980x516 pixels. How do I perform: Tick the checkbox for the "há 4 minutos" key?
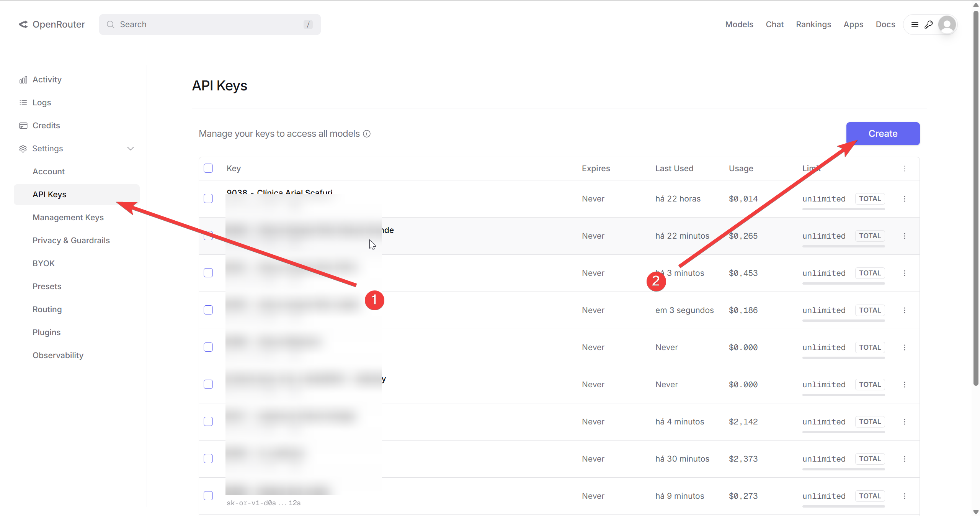point(208,421)
